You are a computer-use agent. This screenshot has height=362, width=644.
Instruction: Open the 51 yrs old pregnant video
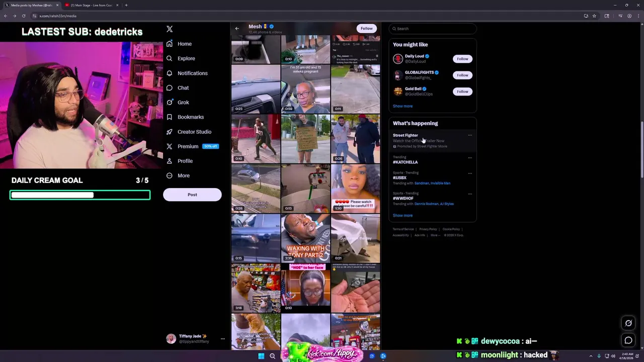coord(305,88)
